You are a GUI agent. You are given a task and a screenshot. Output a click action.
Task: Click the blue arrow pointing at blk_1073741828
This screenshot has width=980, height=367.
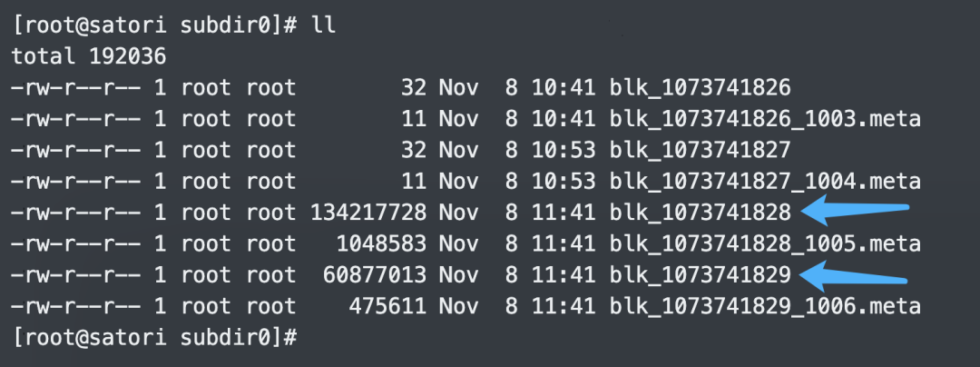(854, 210)
